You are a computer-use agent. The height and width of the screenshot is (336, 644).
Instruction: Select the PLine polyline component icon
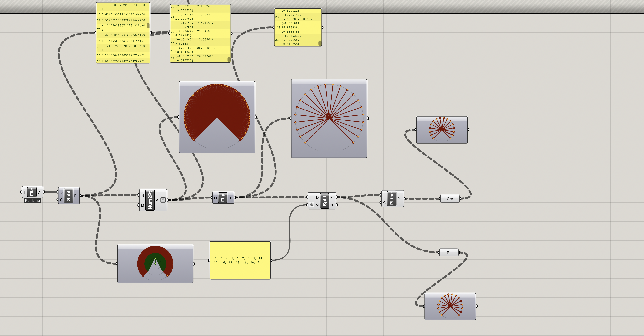(392, 199)
